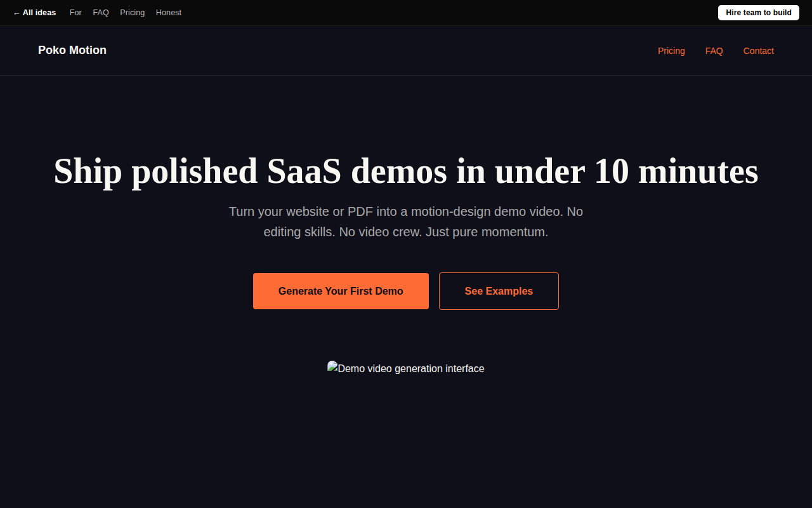
Task: Open orange FAQ nav link
Action: pos(714,51)
